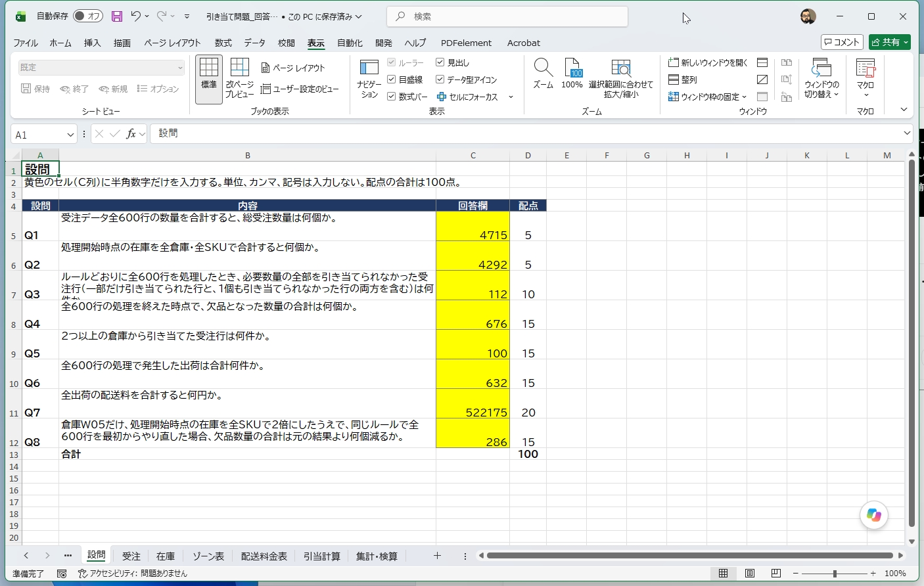This screenshot has height=586, width=924.
Task: Expand the formula bar
Action: coord(907,133)
